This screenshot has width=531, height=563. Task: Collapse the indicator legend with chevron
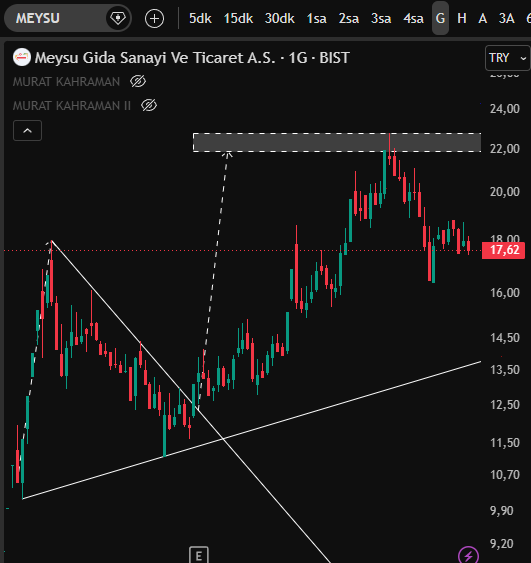pyautogui.click(x=27, y=131)
